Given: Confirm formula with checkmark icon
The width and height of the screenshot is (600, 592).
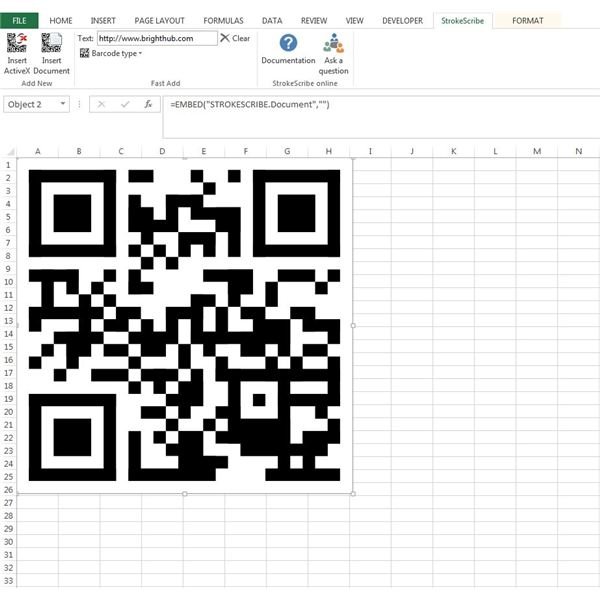Looking at the screenshot, I should point(125,104).
